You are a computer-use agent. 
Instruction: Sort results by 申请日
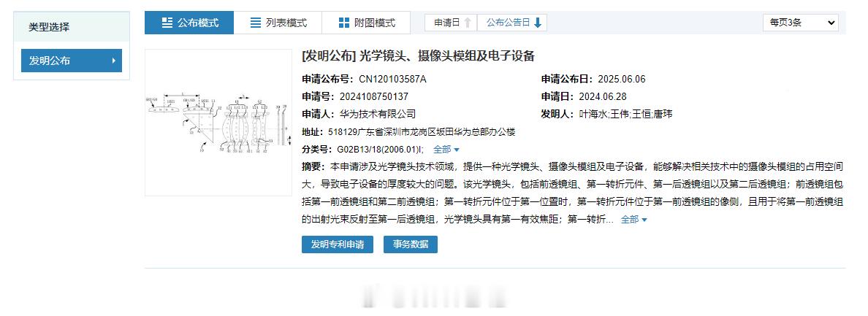pos(451,23)
